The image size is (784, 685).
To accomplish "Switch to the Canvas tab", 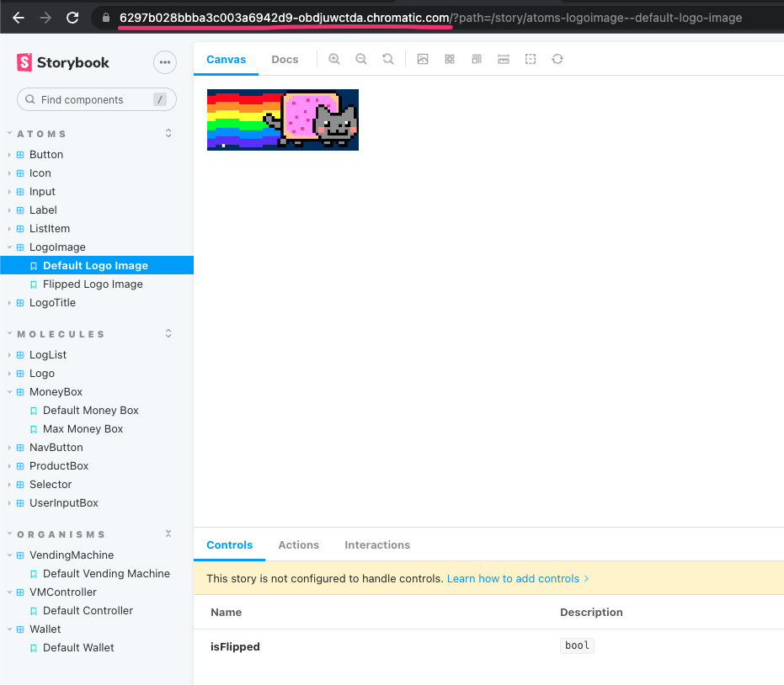I will (x=226, y=60).
